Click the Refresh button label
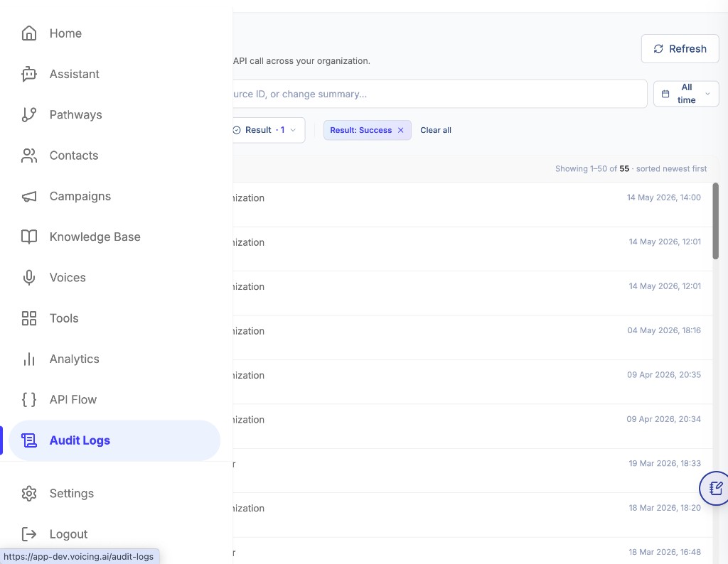The image size is (728, 564). click(687, 49)
